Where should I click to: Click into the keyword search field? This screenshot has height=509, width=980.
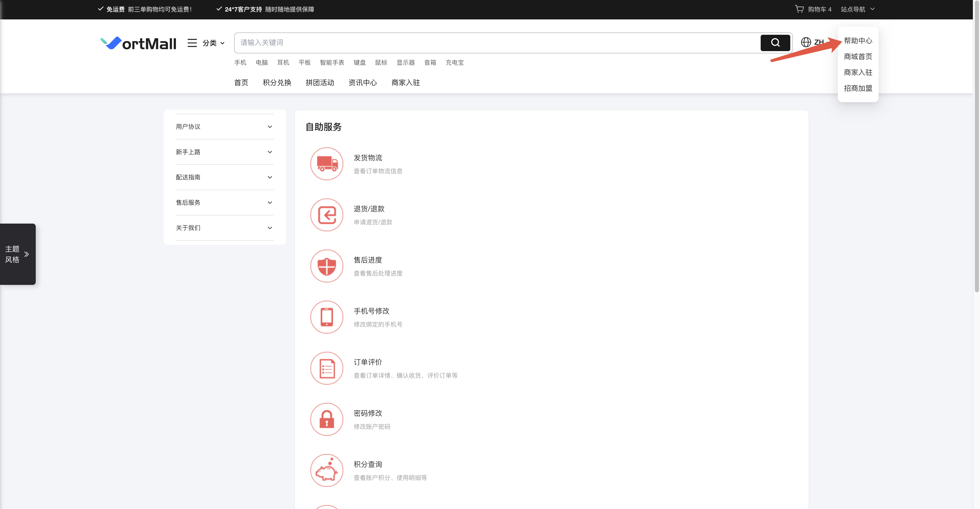[x=495, y=43]
